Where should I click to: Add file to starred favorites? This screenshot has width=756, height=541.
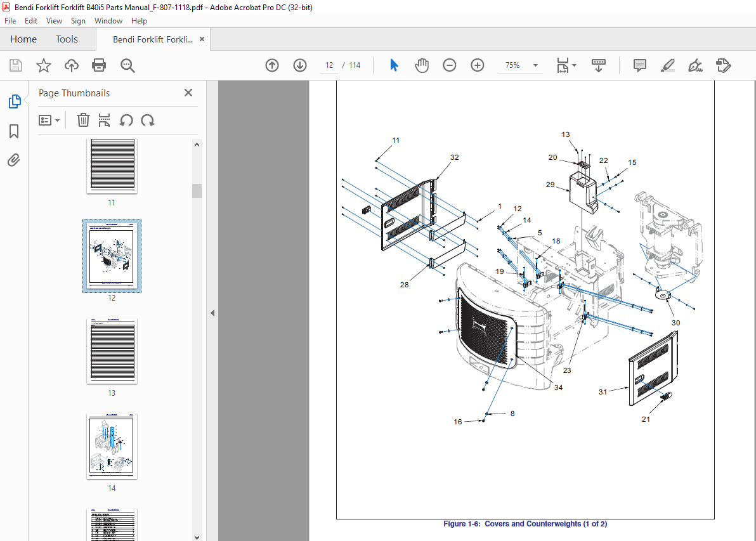(44, 65)
